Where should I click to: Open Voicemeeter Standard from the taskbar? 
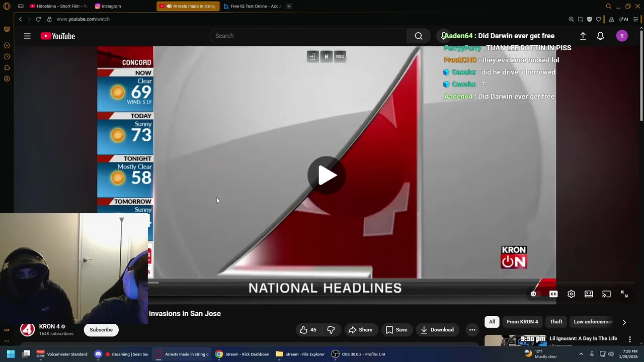tap(61, 354)
